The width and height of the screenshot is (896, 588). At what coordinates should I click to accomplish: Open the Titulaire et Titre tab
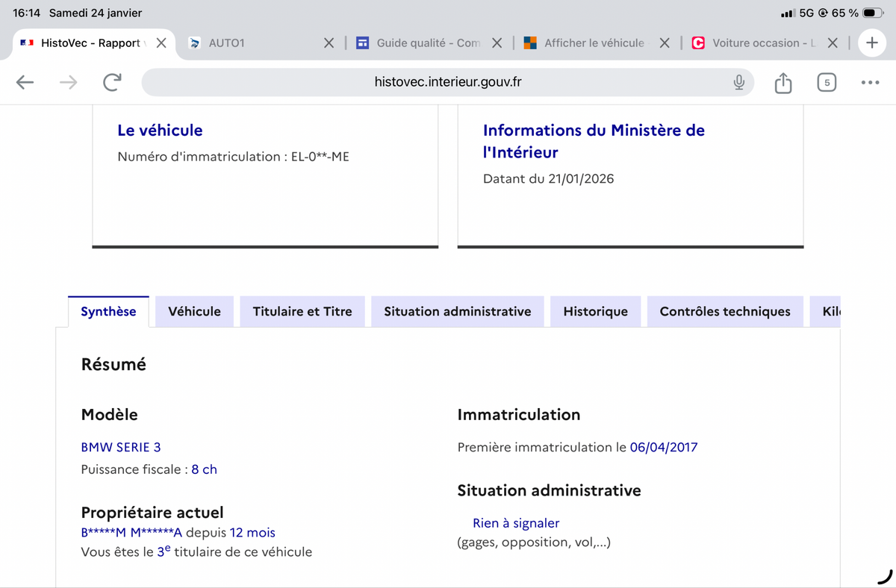(302, 312)
